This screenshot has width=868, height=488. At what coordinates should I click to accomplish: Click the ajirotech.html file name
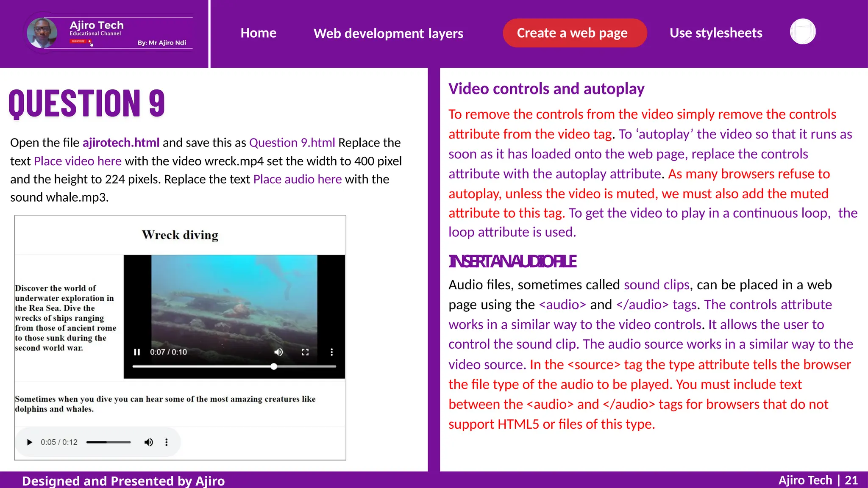click(121, 143)
